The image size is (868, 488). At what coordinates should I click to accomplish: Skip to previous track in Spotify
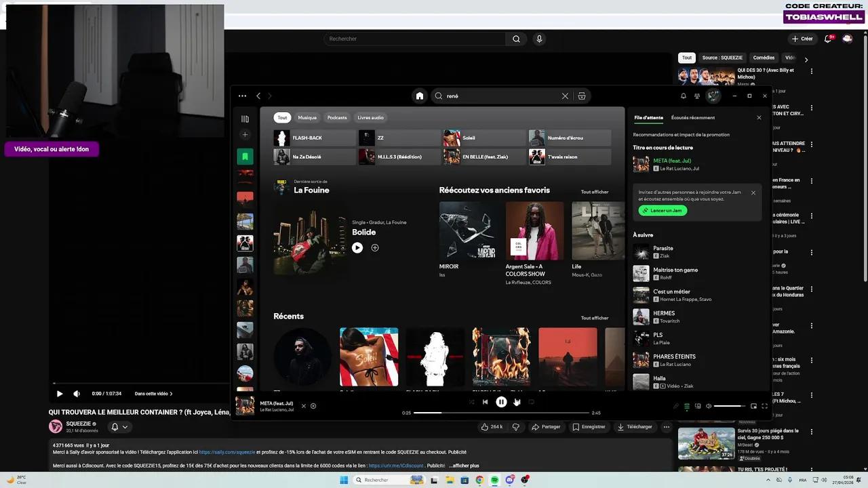coord(485,402)
